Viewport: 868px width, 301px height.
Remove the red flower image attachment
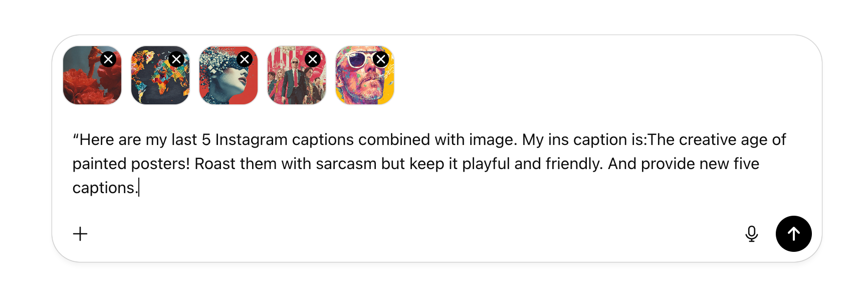[x=108, y=59]
